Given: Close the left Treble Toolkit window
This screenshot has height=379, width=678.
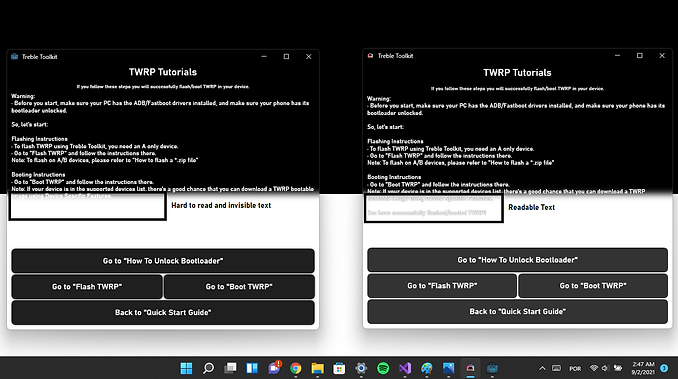Looking at the screenshot, I should pos(309,57).
